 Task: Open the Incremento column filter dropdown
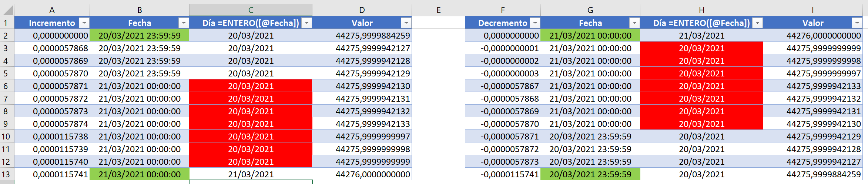(84, 23)
